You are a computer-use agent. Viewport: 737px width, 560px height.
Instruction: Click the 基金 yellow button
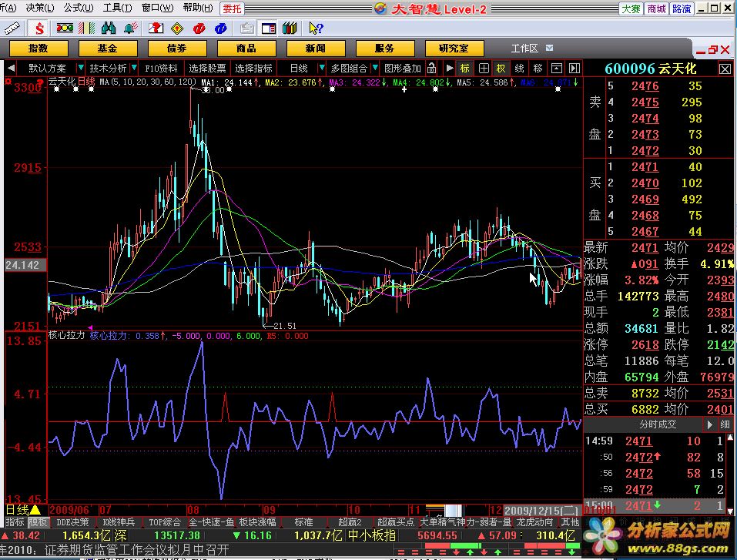click(x=108, y=49)
